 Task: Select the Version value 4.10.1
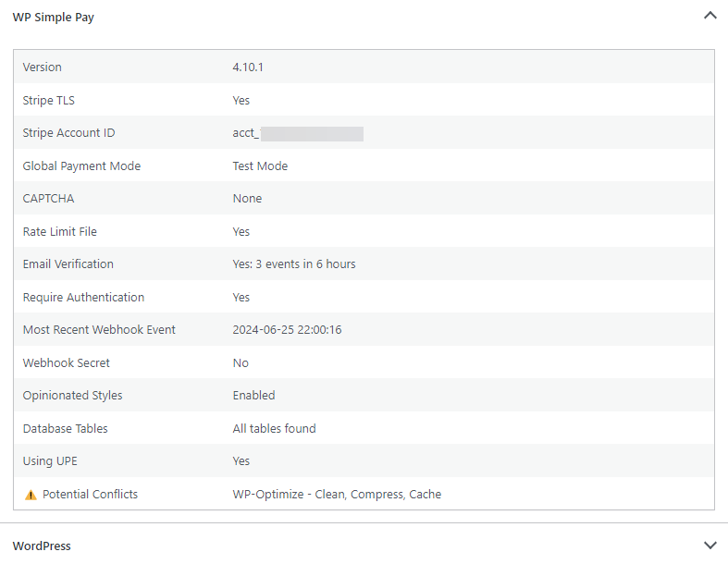249,67
